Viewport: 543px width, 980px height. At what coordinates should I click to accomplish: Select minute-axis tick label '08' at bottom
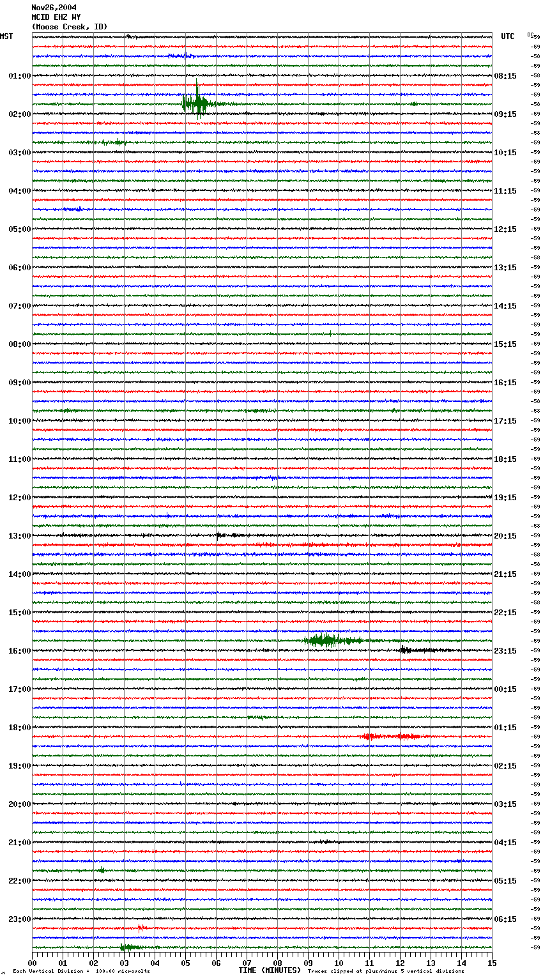click(x=277, y=963)
